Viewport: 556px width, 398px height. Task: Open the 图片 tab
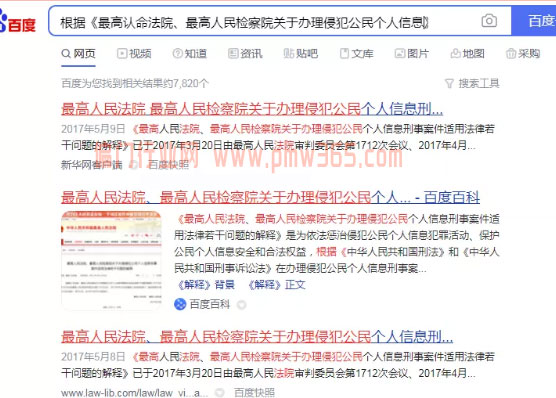[x=412, y=54]
